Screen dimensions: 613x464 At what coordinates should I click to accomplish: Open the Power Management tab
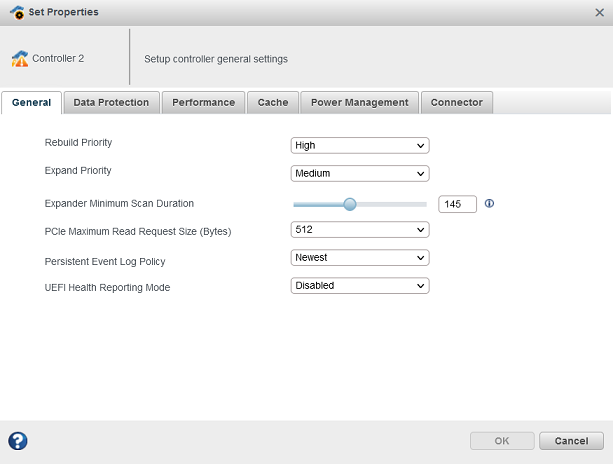coord(359,102)
